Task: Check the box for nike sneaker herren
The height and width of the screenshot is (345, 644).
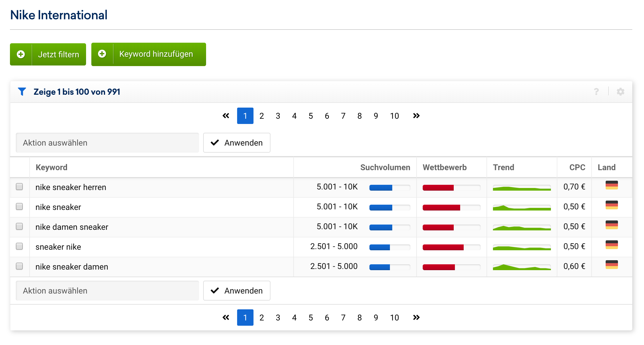Action: (x=19, y=187)
